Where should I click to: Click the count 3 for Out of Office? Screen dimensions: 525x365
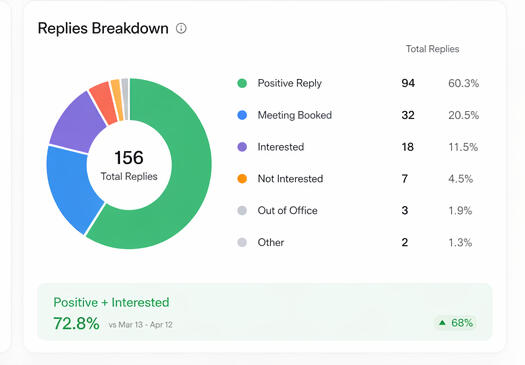click(405, 210)
